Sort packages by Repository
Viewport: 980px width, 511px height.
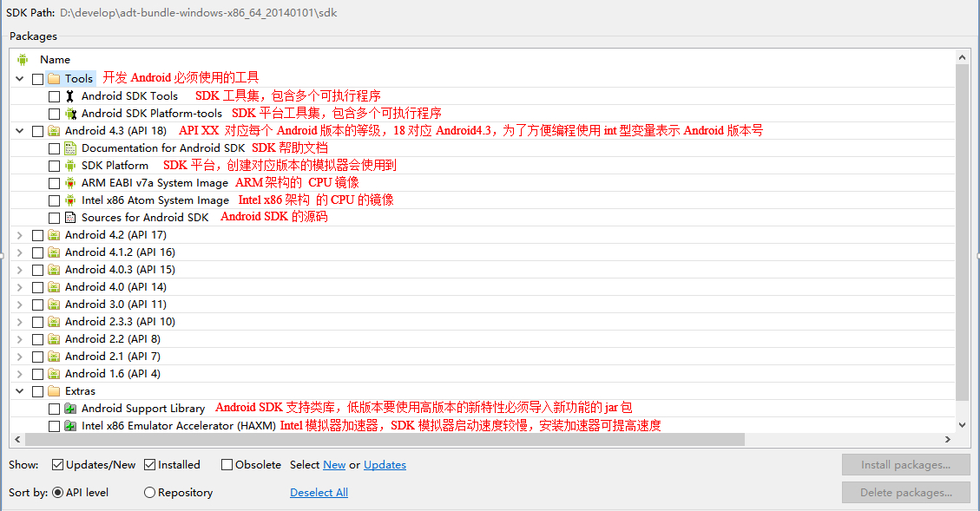(x=149, y=492)
